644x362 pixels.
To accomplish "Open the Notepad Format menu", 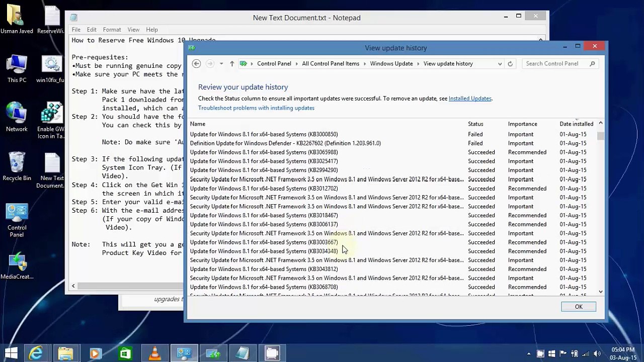I will click(112, 30).
